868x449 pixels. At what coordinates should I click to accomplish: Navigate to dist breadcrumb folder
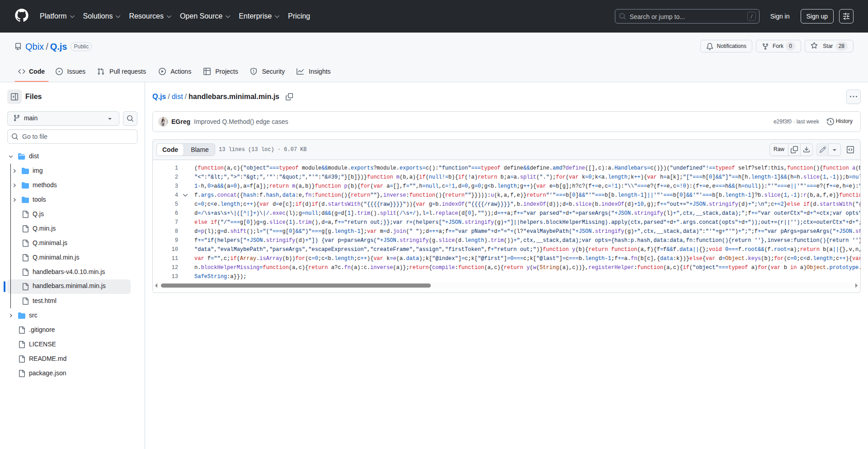pos(177,97)
